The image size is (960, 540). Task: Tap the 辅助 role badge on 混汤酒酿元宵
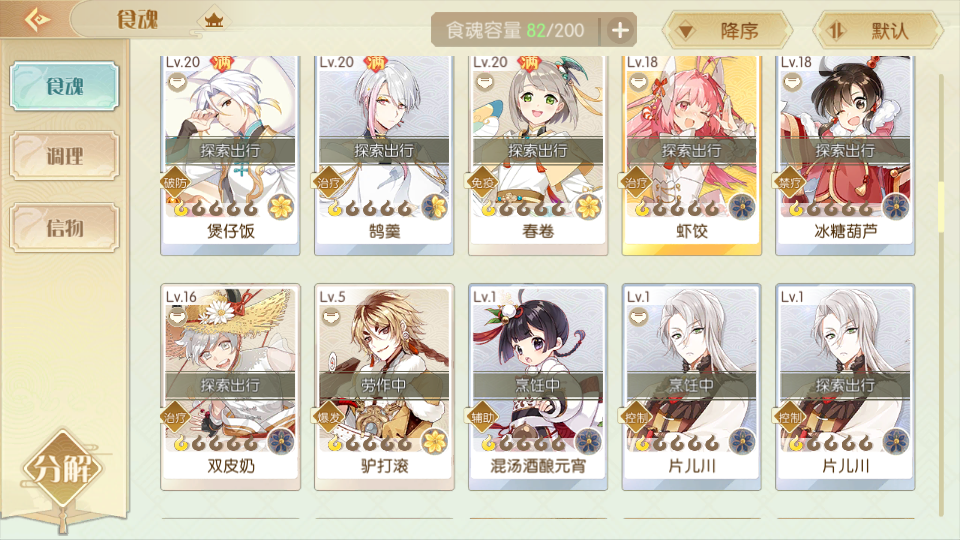[482, 418]
